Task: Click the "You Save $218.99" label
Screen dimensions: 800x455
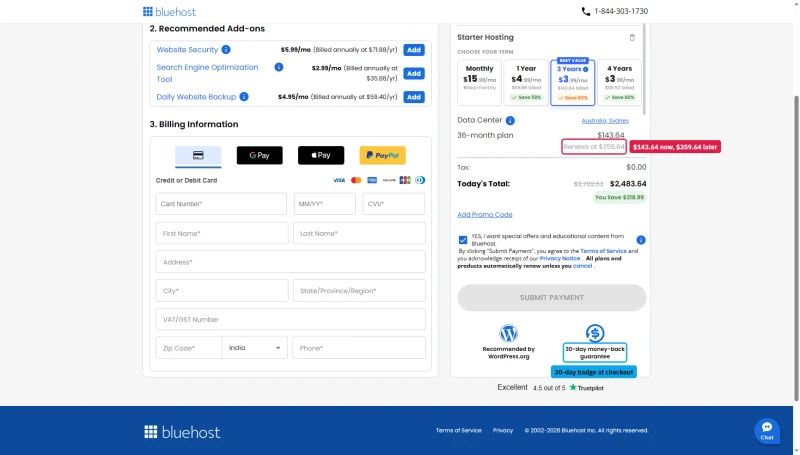Action: coord(619,197)
